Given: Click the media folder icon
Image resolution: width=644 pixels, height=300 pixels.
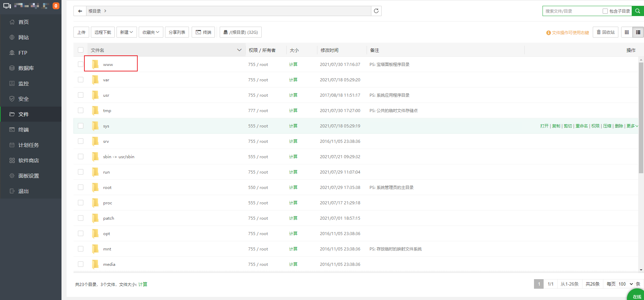Looking at the screenshot, I should (x=95, y=264).
